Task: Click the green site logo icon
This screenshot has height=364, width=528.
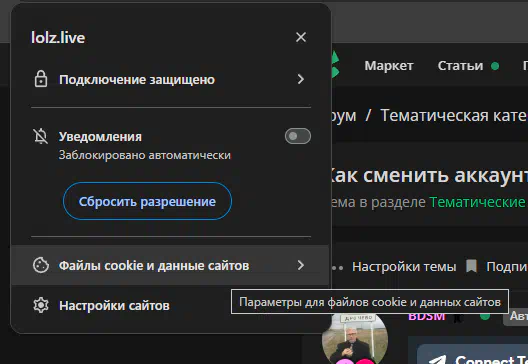Action: tap(335, 64)
